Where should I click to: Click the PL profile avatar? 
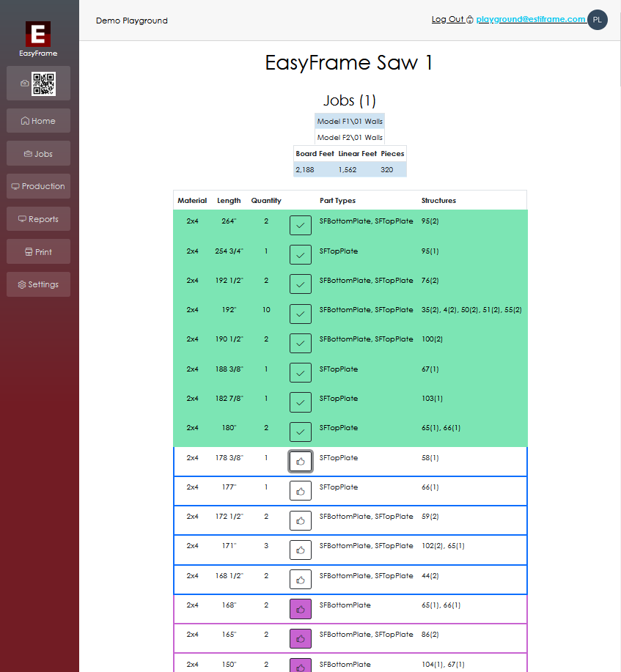598,20
